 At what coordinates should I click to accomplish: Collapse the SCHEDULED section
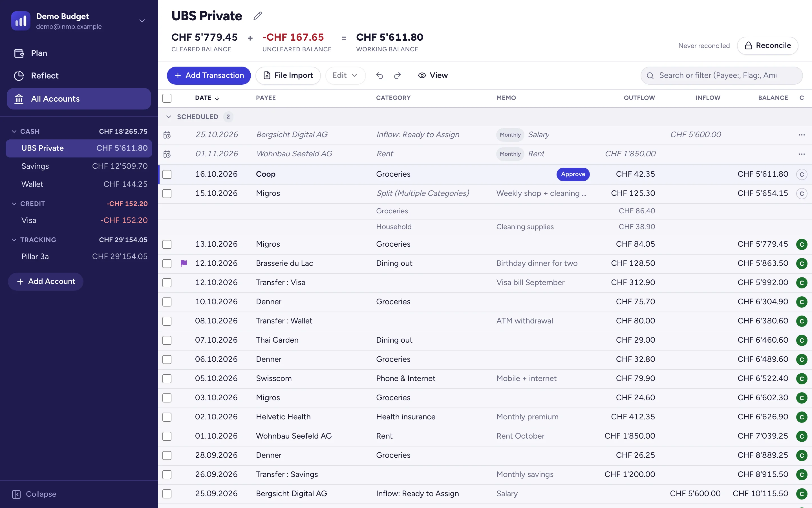[168, 117]
